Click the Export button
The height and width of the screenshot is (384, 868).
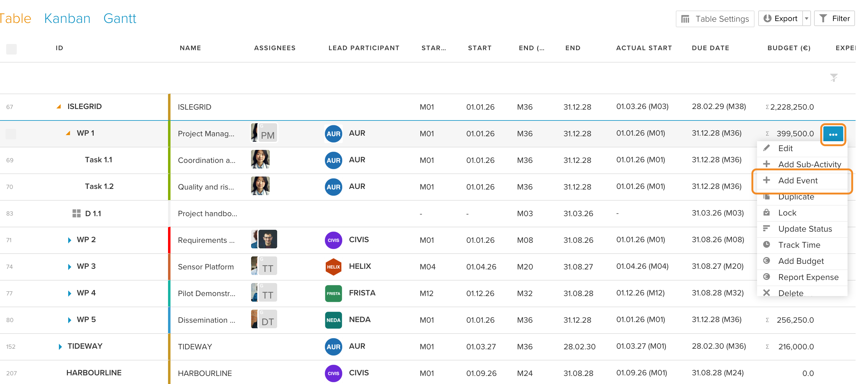point(780,19)
